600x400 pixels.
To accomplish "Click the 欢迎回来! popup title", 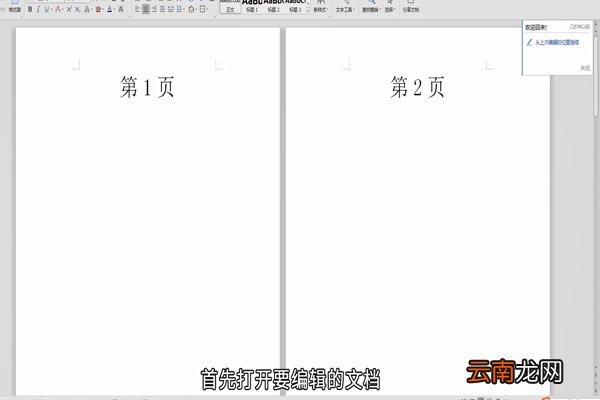I will coord(536,28).
